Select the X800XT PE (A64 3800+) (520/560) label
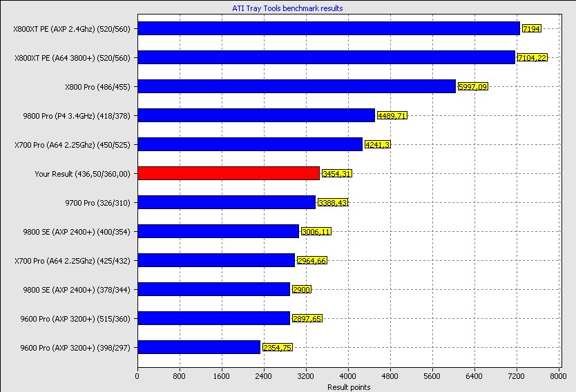Image resolution: width=576 pixels, height=392 pixels. 73,58
